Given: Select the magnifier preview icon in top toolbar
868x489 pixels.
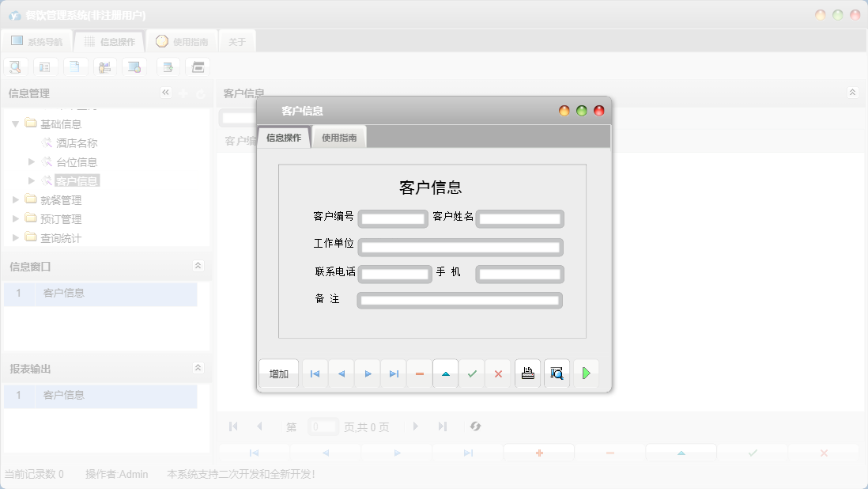Looking at the screenshot, I should click(x=15, y=66).
